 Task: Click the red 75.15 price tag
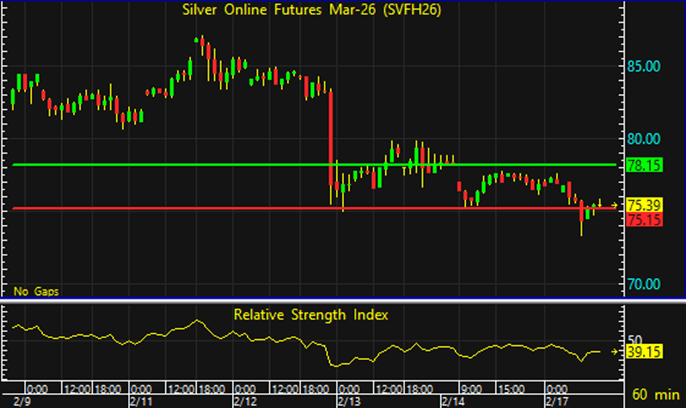point(639,219)
